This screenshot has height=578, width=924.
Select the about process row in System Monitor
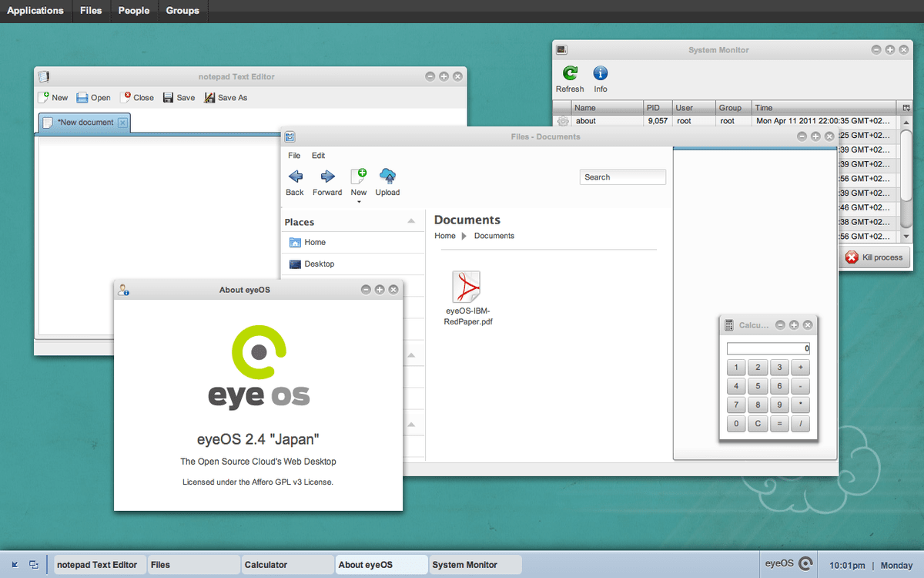point(608,120)
